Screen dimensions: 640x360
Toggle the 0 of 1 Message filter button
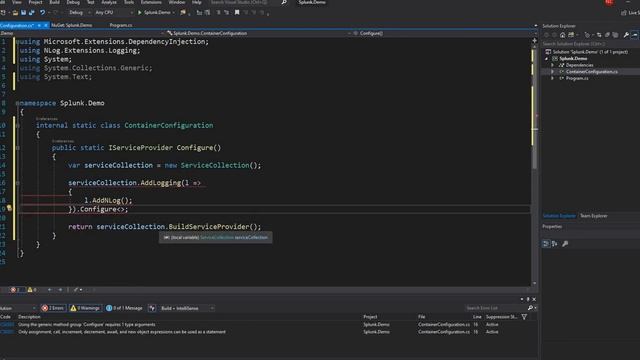[124, 308]
